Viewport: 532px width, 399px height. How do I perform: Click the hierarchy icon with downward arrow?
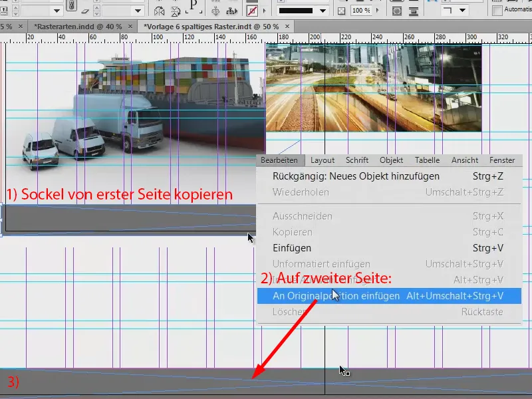point(215,11)
